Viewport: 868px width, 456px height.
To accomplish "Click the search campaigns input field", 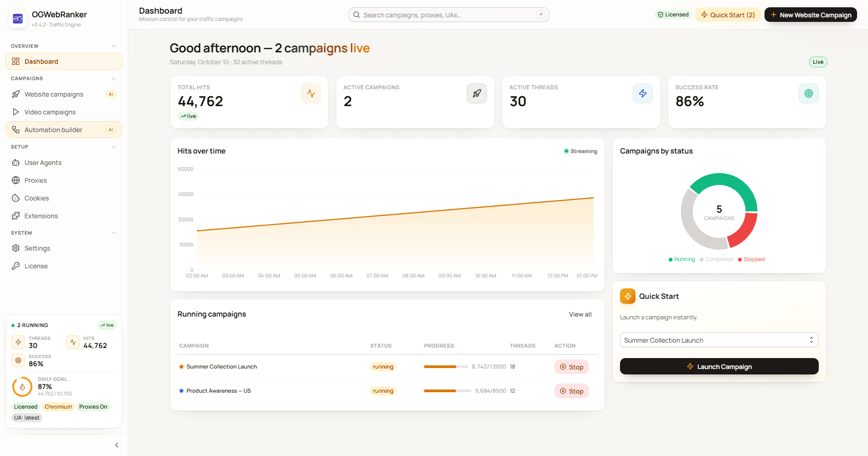I will pyautogui.click(x=449, y=15).
